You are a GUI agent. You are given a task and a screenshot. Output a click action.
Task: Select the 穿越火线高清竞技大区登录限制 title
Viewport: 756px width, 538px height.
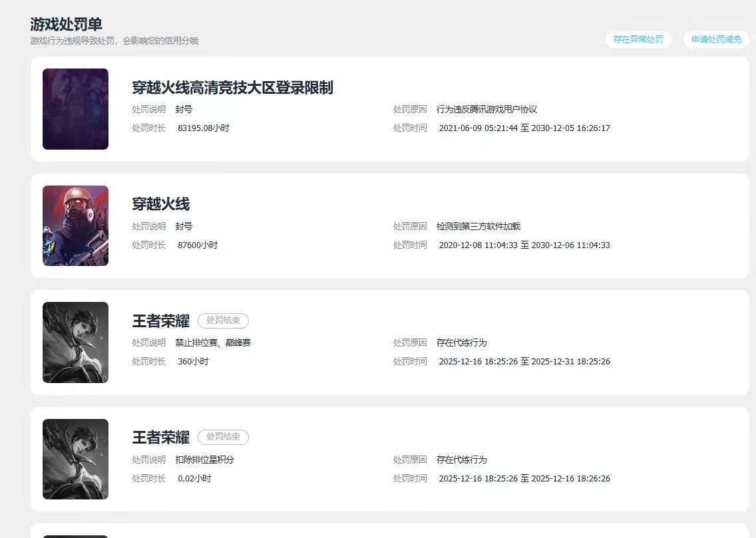click(x=232, y=88)
